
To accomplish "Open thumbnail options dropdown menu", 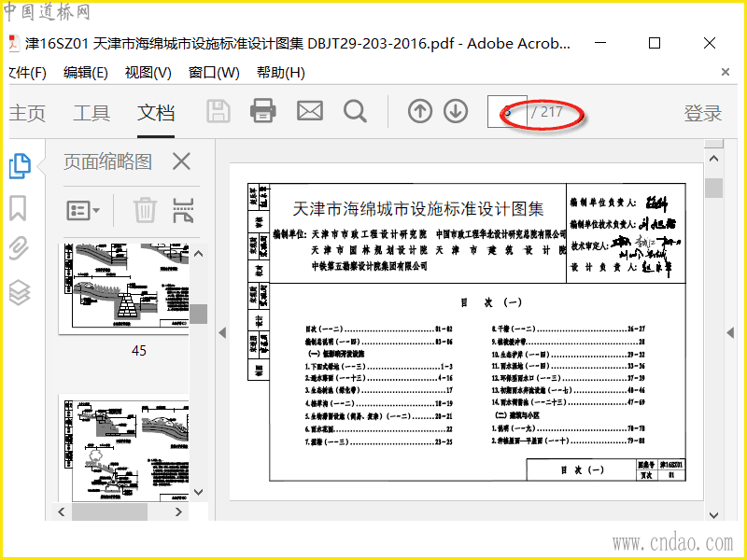I will (83, 210).
